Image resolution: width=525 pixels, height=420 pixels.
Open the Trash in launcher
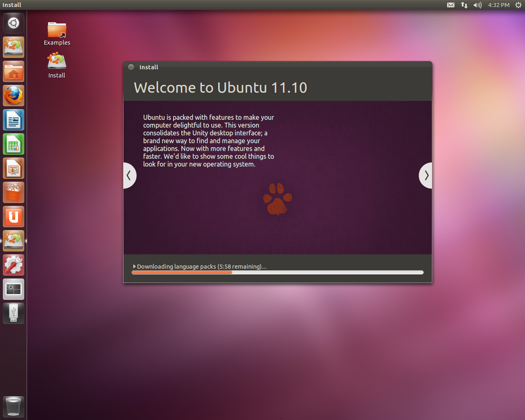(x=14, y=407)
